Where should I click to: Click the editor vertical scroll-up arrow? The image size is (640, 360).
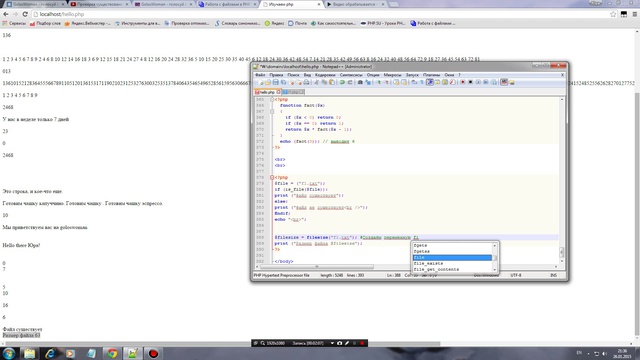click(x=562, y=100)
